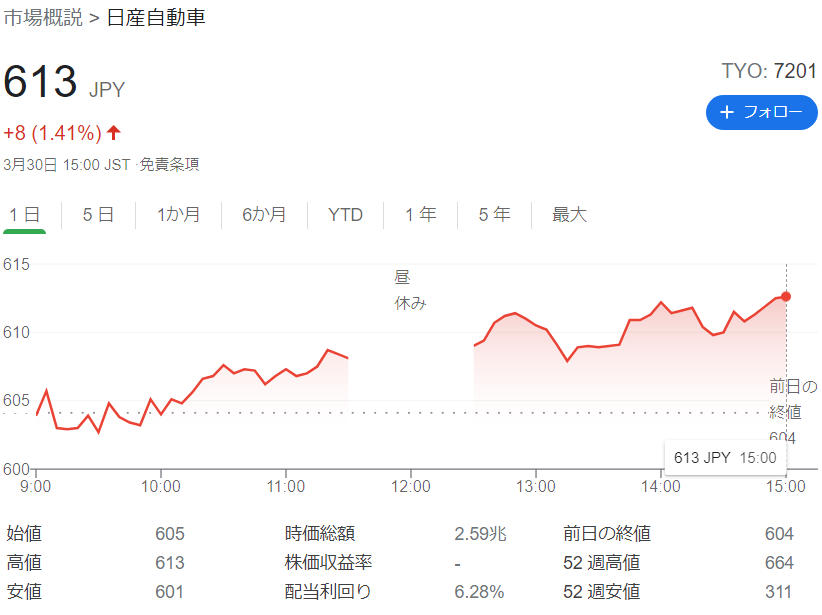The width and height of the screenshot is (822, 615).
Task: Click the 始値 label
Action: (24, 534)
